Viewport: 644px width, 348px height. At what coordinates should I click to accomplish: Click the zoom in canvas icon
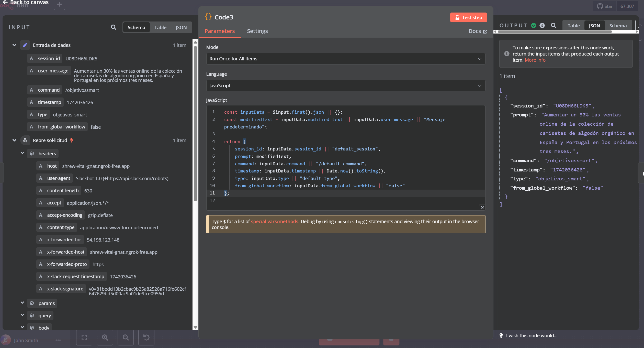click(x=105, y=338)
